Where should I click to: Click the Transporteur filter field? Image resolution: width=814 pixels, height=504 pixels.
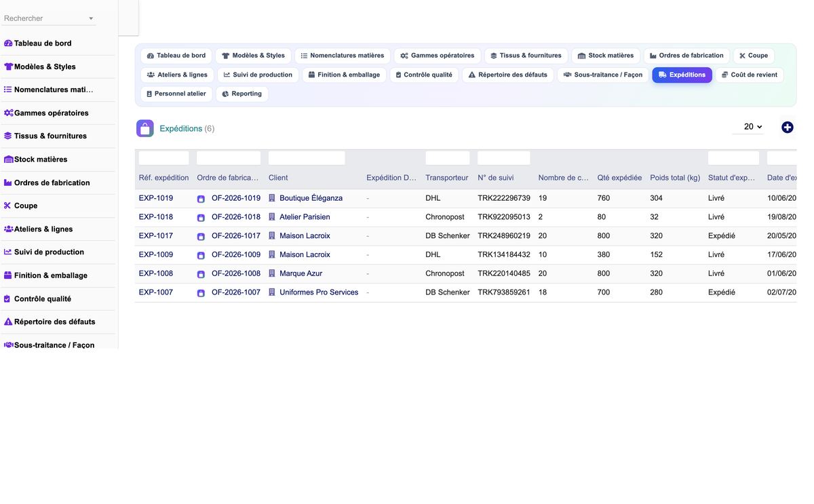(x=448, y=158)
